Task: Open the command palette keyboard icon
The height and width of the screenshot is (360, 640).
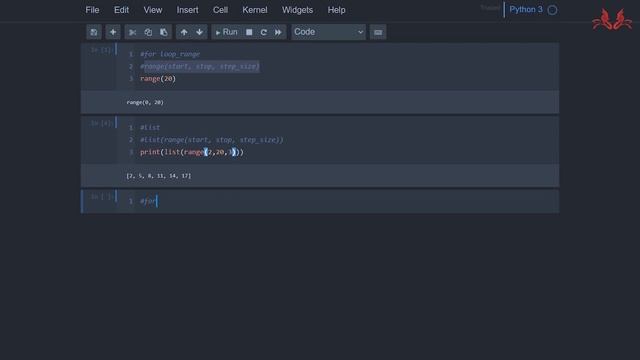Action: (x=378, y=32)
